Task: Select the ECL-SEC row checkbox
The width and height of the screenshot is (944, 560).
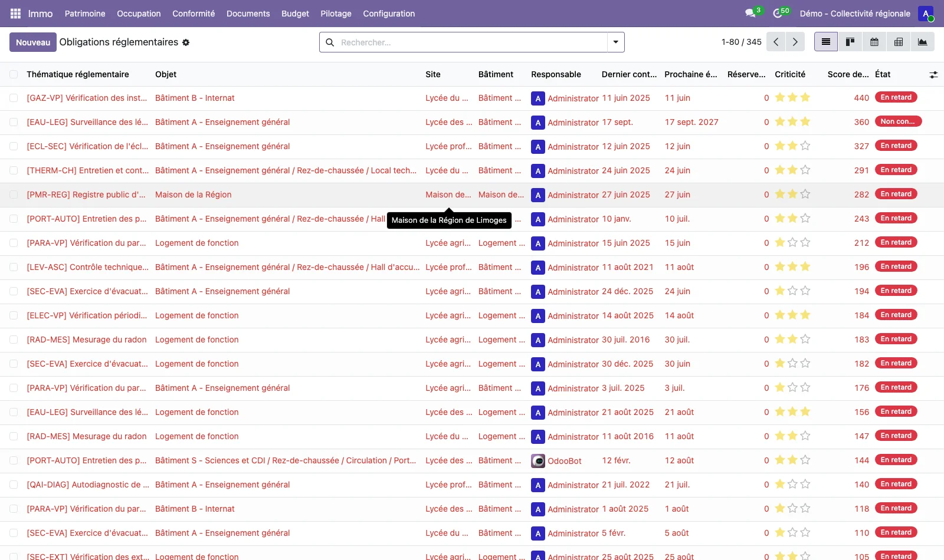Action: point(14,146)
